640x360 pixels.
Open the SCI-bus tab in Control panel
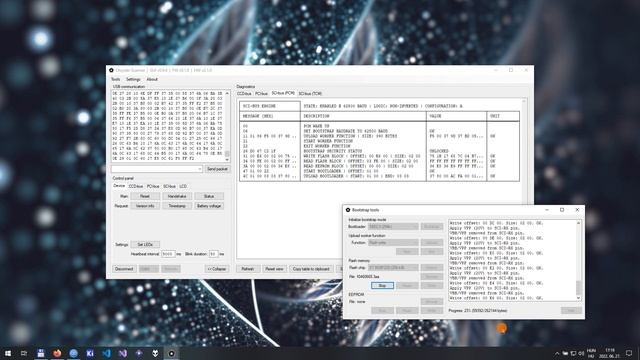pos(169,186)
